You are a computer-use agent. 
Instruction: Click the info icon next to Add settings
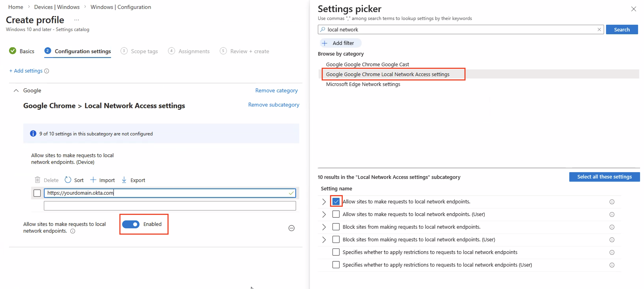[x=47, y=71]
